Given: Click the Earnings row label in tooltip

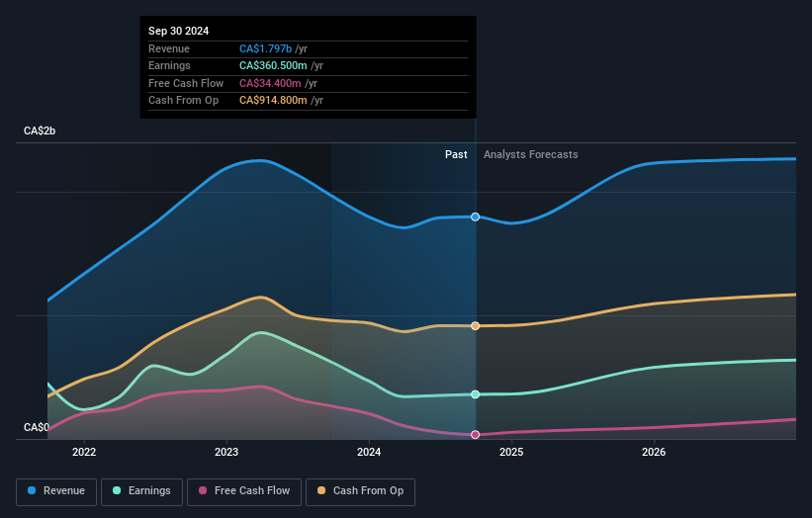Looking at the screenshot, I should click(169, 65).
